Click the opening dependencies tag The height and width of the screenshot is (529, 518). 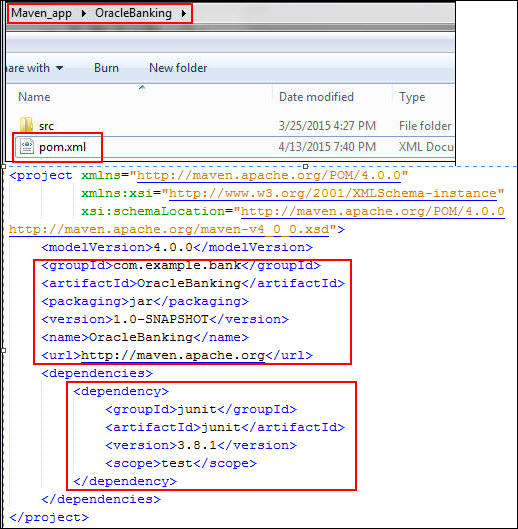tap(97, 373)
